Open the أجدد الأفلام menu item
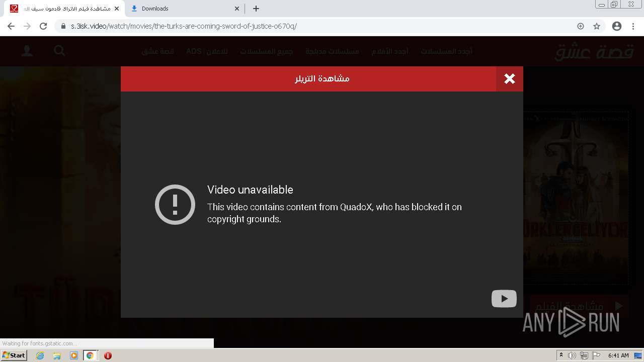 point(390,51)
